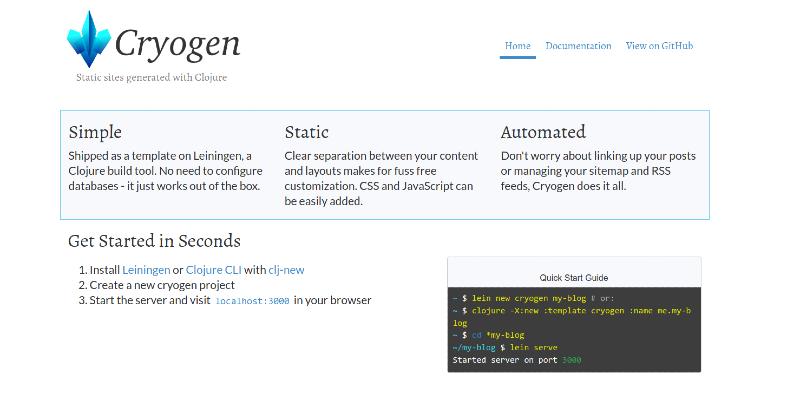Click the Static sites generated with Clojure tagline
Image resolution: width=800 pixels, height=400 pixels.
[x=152, y=78]
